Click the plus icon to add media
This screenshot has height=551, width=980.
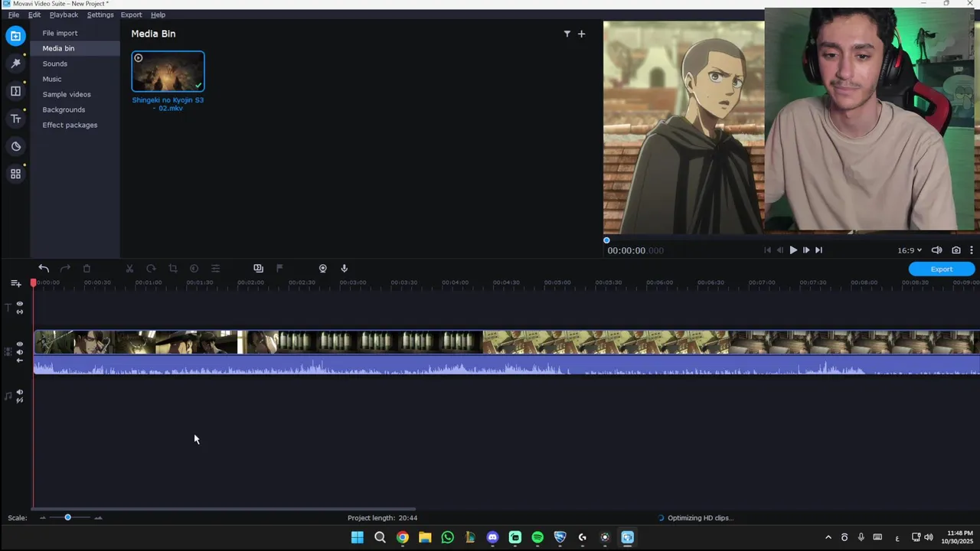[581, 34]
